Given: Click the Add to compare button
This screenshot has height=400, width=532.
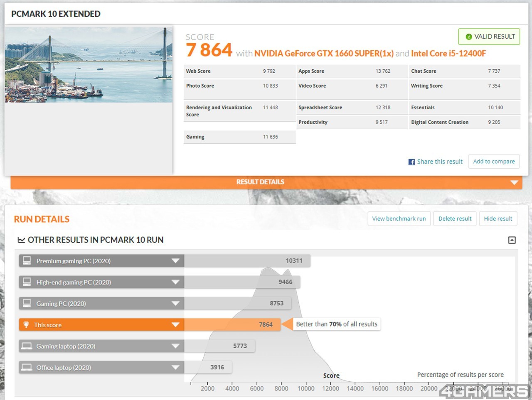Looking at the screenshot, I should point(494,161).
